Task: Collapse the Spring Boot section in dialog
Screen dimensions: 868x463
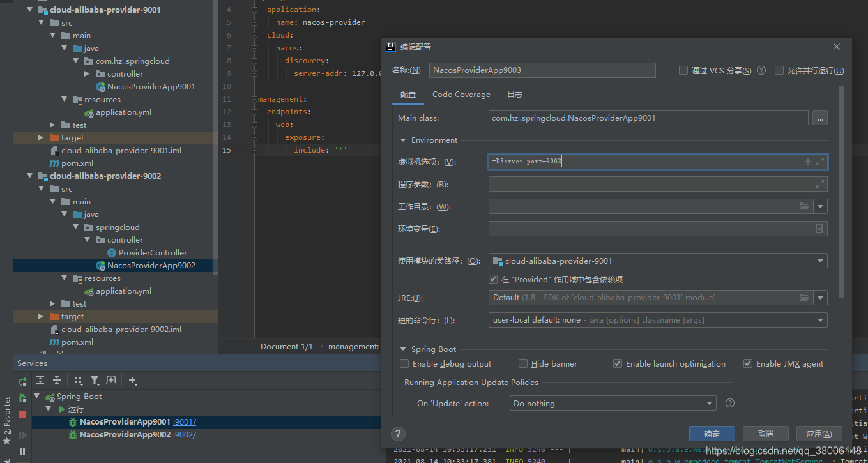Action: pyautogui.click(x=403, y=349)
